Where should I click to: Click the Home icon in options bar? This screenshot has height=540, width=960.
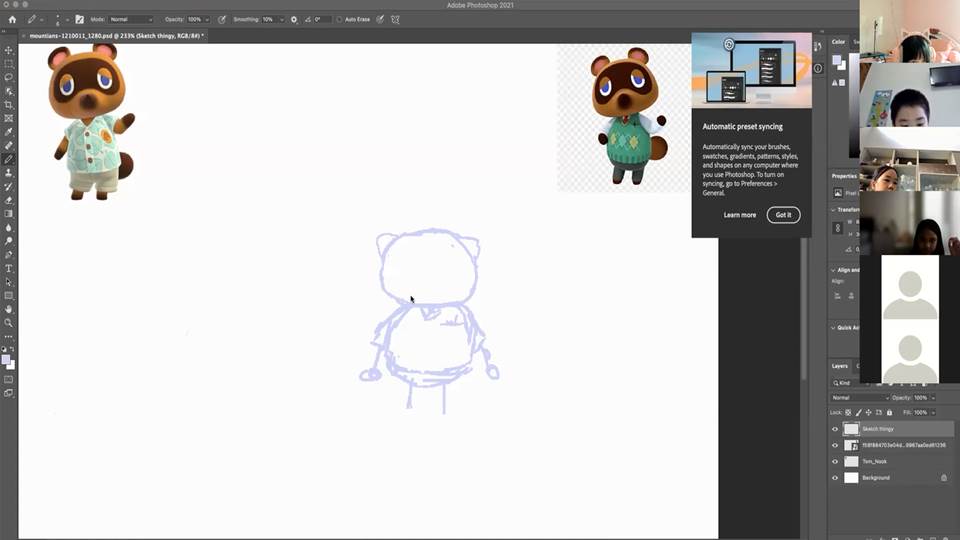[x=12, y=20]
